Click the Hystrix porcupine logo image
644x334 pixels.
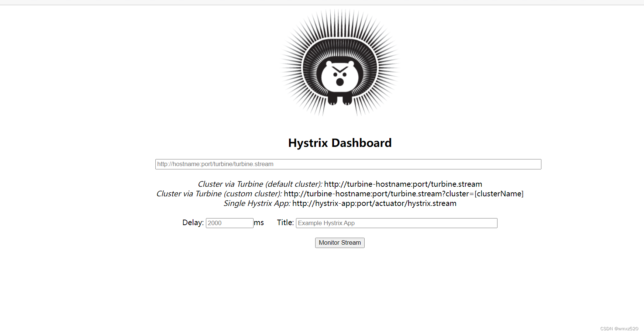(340, 63)
